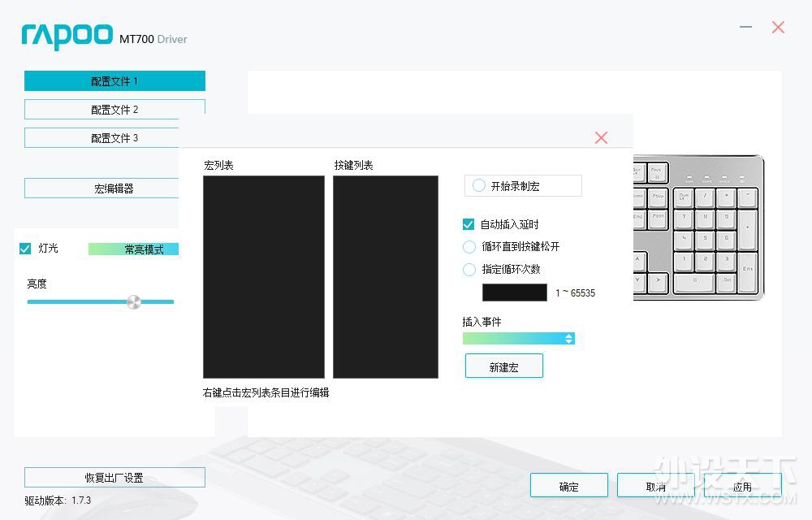Toggle the 灯光 lighting checkbox
This screenshot has height=520, width=812.
coord(25,249)
